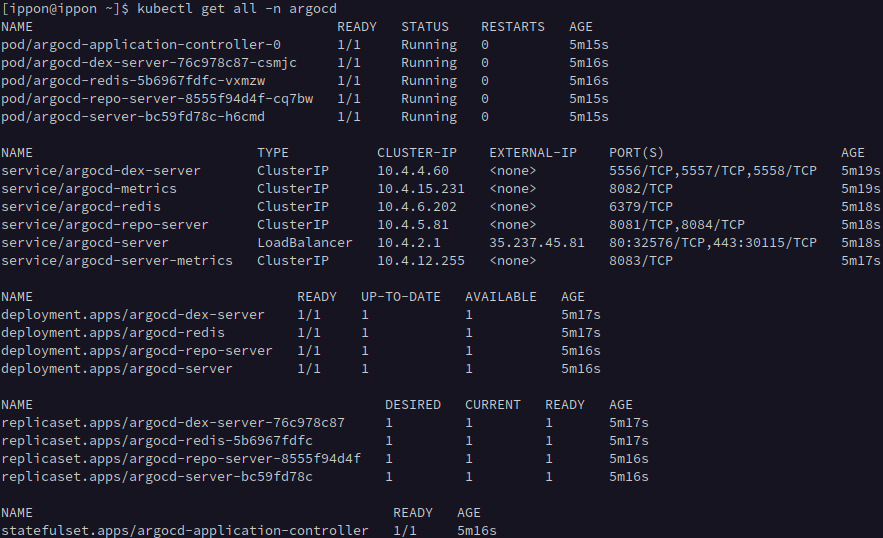Screen dimensions: 883x538
Task: Click the RESTARTS column header
Action: pyautogui.click(x=513, y=27)
